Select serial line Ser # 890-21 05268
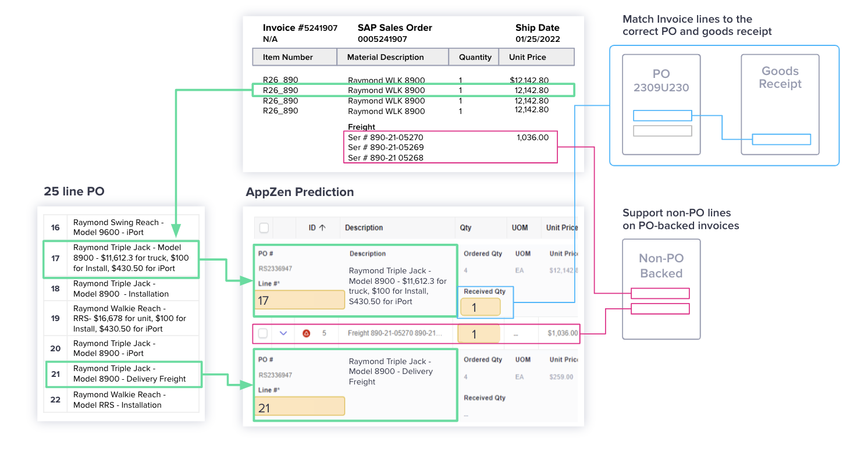This screenshot has height=456, width=868. [386, 158]
